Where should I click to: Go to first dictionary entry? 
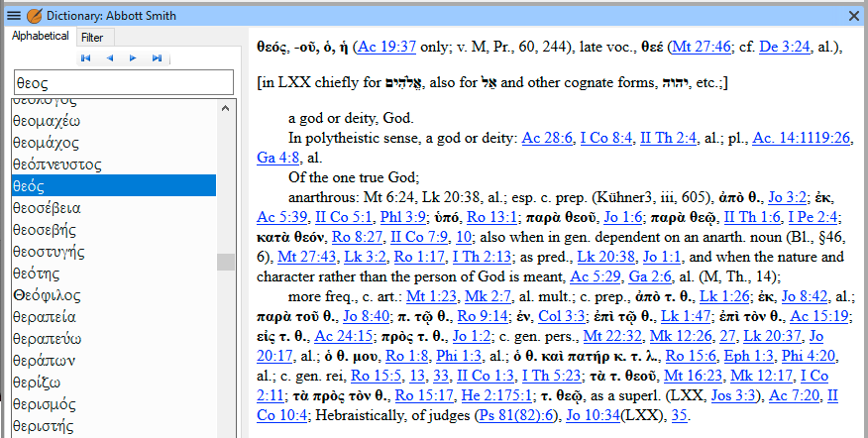(85, 58)
